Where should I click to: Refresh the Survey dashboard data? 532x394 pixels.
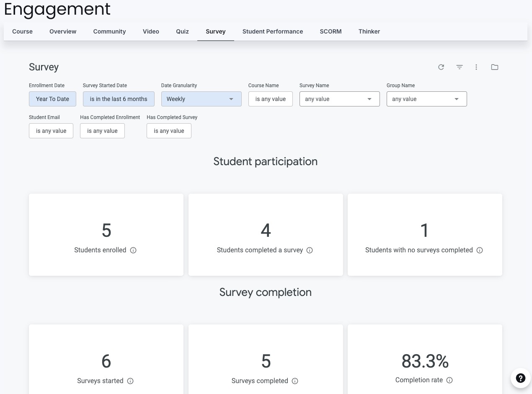(441, 67)
